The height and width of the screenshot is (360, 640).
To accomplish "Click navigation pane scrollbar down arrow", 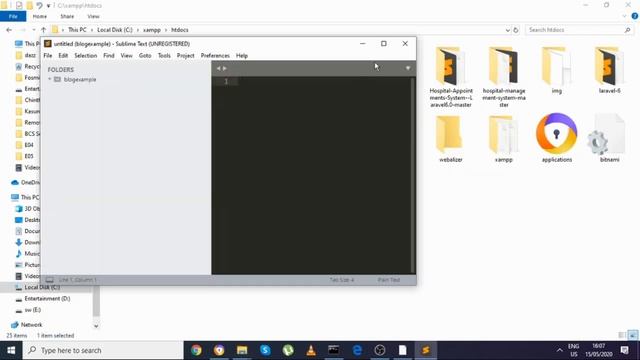I will tap(96, 326).
